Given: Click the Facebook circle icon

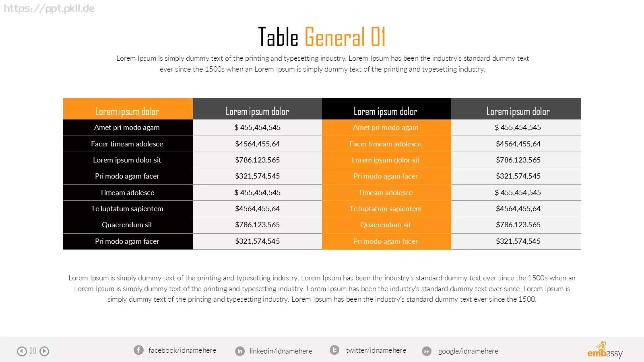Looking at the screenshot, I should point(138,350).
